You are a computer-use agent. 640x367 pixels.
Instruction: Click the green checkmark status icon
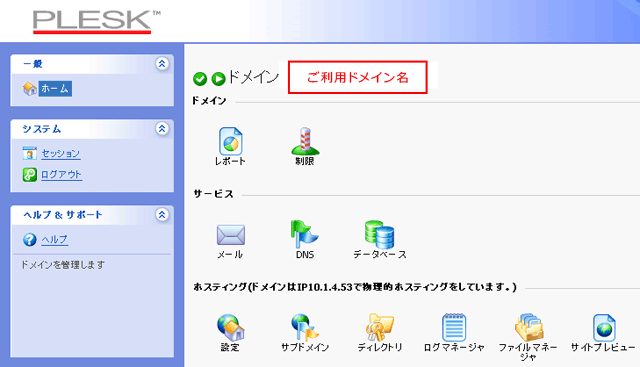(200, 78)
